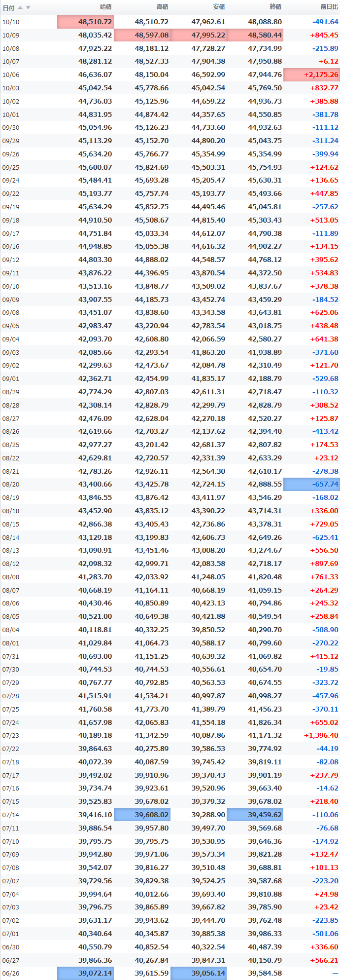Select the 06/26 date cell
Image resolution: width=340 pixels, height=980 pixels.
tap(10, 974)
